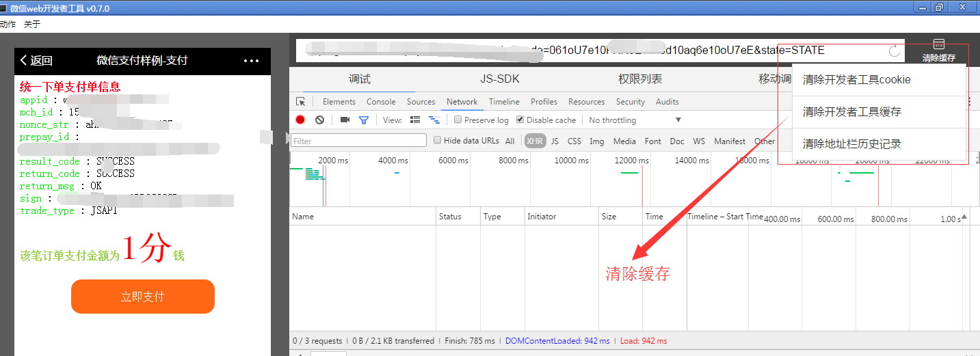This screenshot has height=356, width=980.
Task: Filter requests by Doc
Action: pyautogui.click(x=677, y=141)
